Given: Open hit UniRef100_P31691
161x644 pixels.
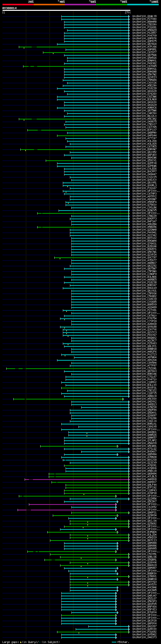Looking at the screenshot, I should [144, 27].
